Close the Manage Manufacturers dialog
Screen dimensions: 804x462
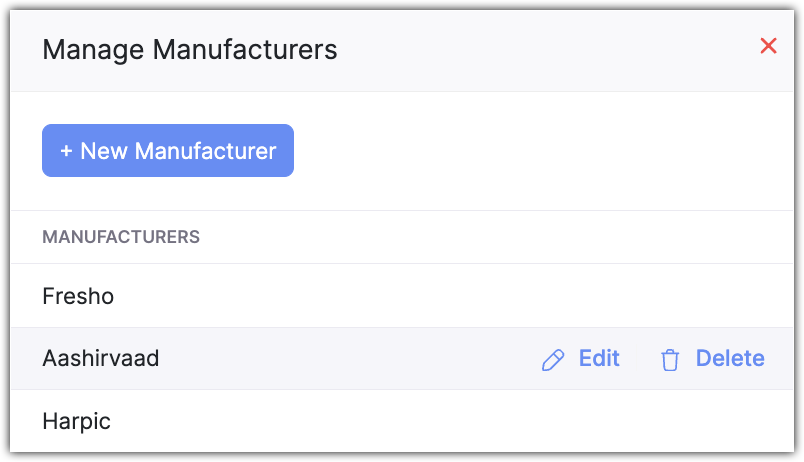point(768,46)
